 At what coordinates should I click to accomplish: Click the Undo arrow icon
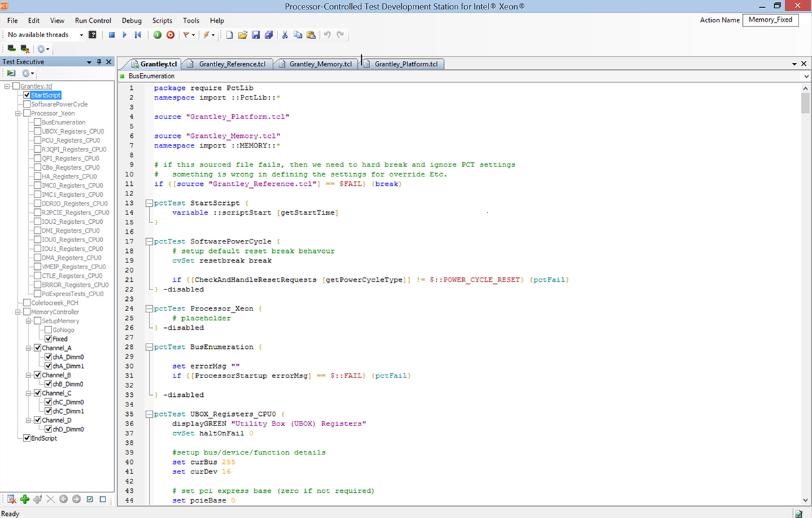(x=328, y=34)
